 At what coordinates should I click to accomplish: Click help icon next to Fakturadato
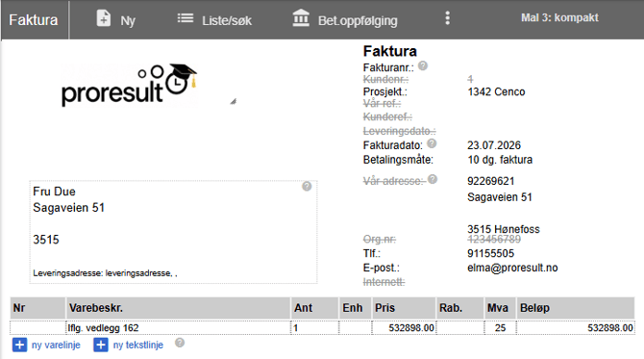coord(432,143)
